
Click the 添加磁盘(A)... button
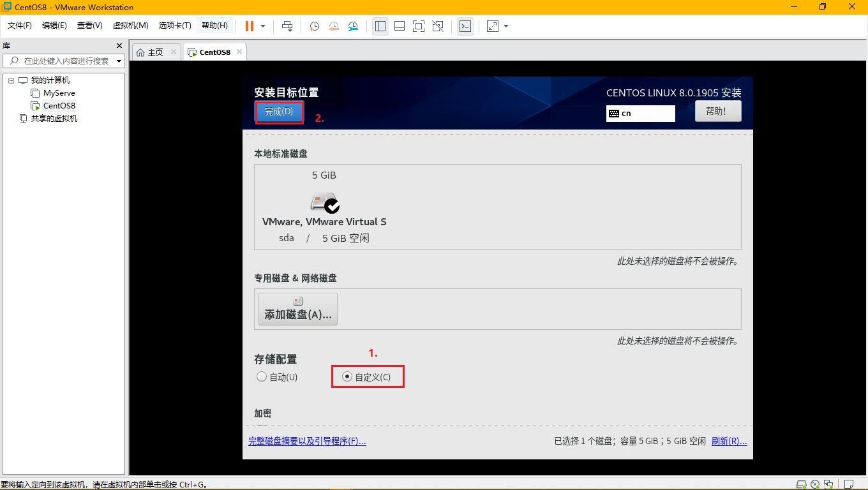click(x=298, y=309)
